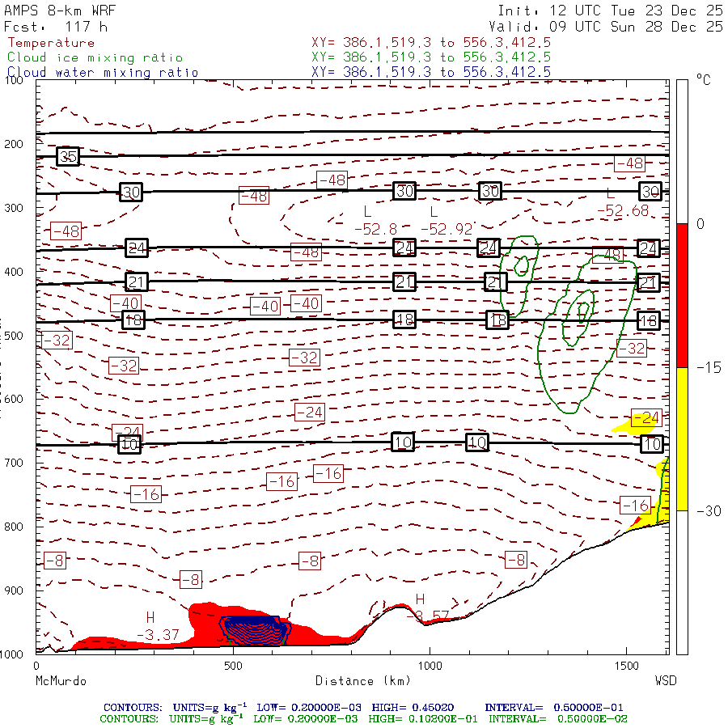The height and width of the screenshot is (728, 728).
Task: Click the green XY coordinates line
Action: pyautogui.click(x=431, y=57)
